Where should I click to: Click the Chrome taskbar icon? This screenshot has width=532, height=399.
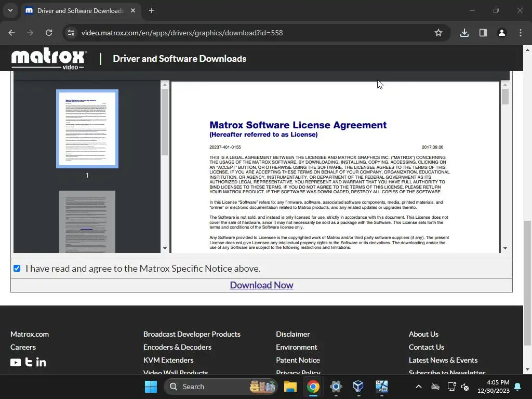click(313, 387)
